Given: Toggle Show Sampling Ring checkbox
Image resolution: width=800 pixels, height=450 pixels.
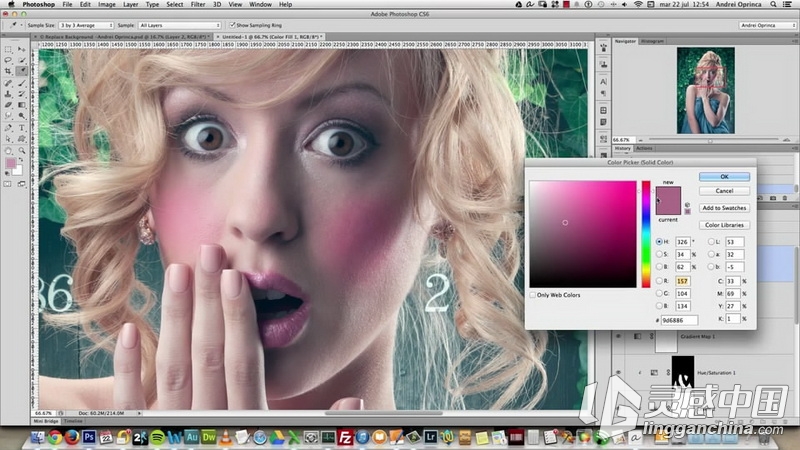Looking at the screenshot, I should (232, 25).
